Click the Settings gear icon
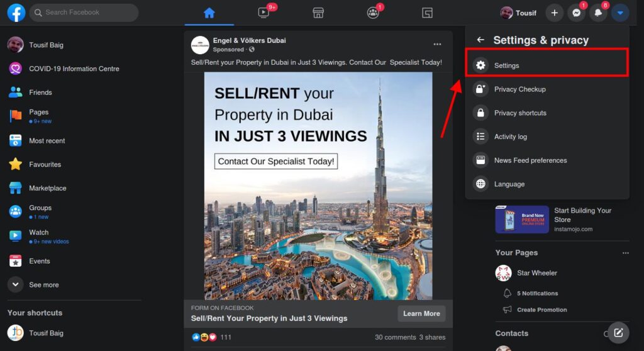 (480, 65)
